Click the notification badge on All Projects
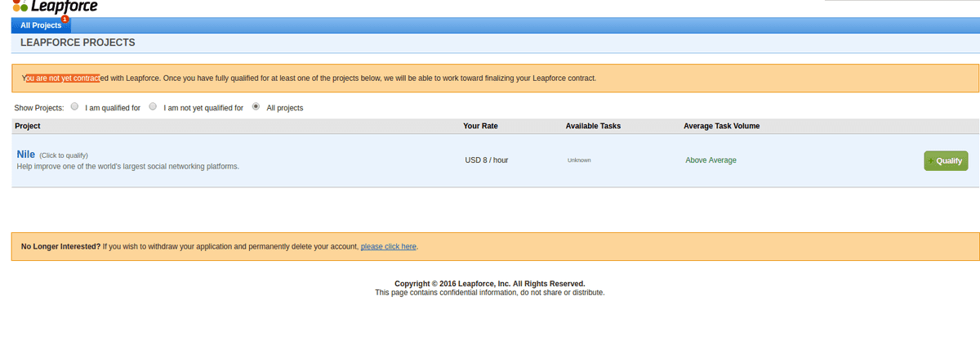Image resolution: width=980 pixels, height=341 pixels. [x=65, y=19]
